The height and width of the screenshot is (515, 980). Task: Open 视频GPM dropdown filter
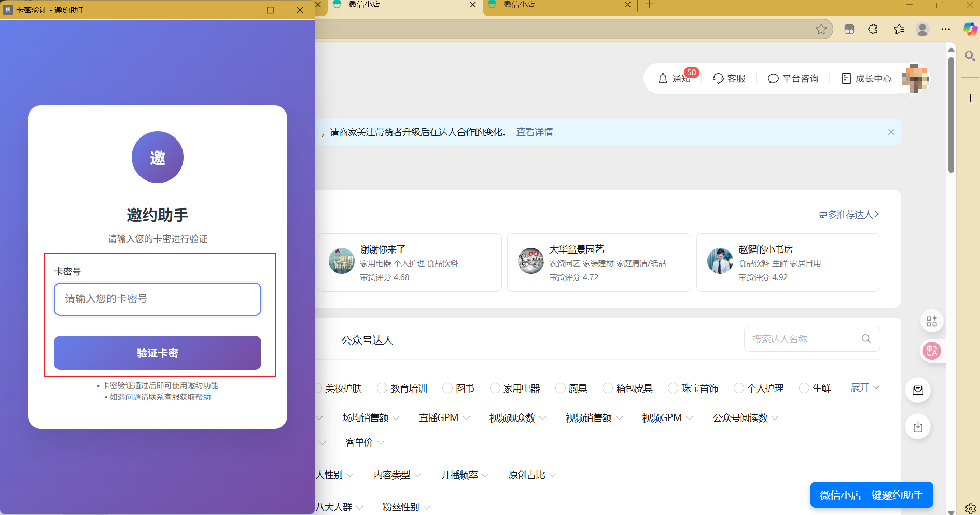pos(667,418)
